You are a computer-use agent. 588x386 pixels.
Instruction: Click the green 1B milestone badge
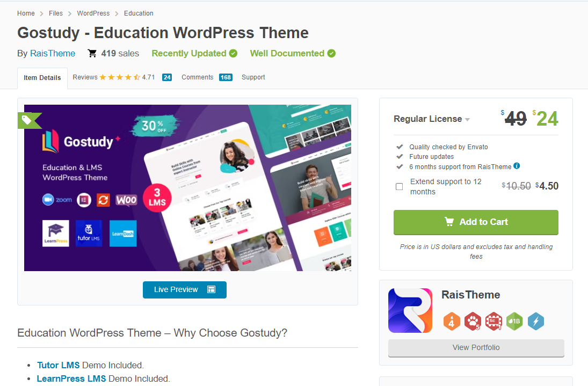click(514, 321)
